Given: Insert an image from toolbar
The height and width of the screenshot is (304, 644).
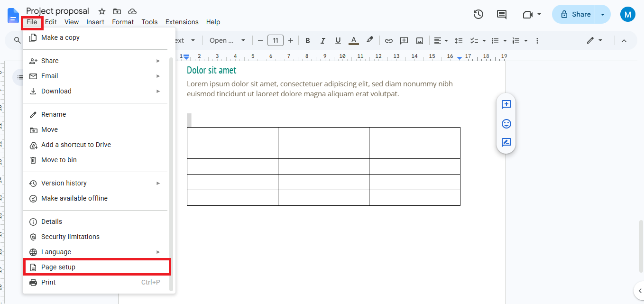Looking at the screenshot, I should pos(420,41).
